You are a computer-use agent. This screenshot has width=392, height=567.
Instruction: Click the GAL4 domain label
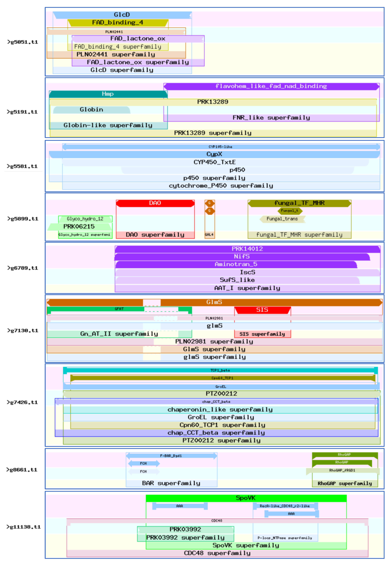coord(209,235)
